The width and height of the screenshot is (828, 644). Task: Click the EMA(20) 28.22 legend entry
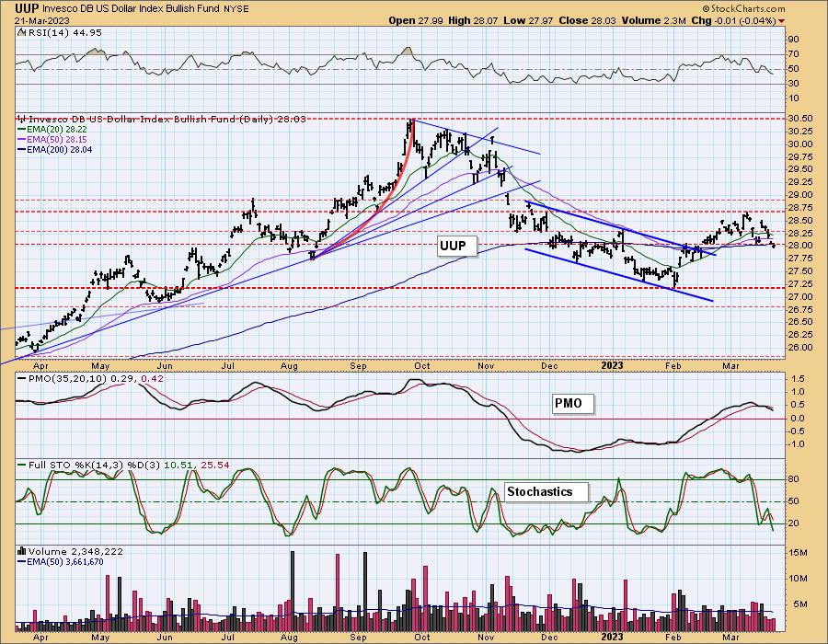coord(58,130)
